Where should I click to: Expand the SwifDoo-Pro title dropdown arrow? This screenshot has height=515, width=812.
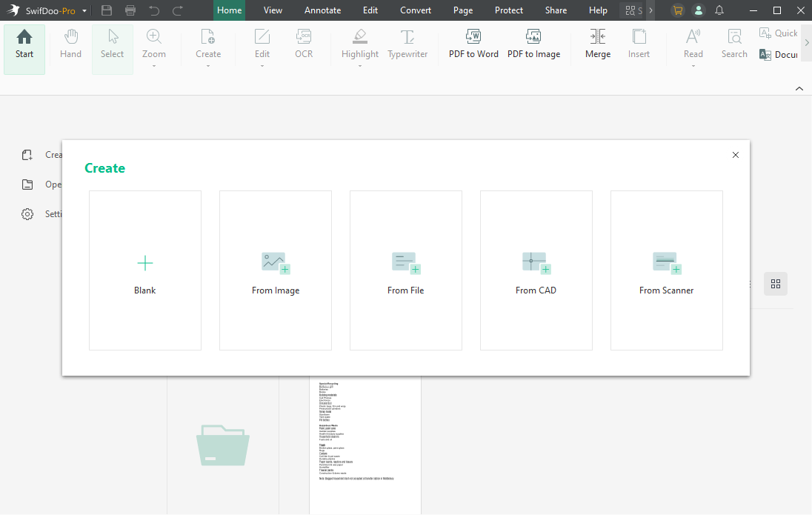tap(84, 11)
